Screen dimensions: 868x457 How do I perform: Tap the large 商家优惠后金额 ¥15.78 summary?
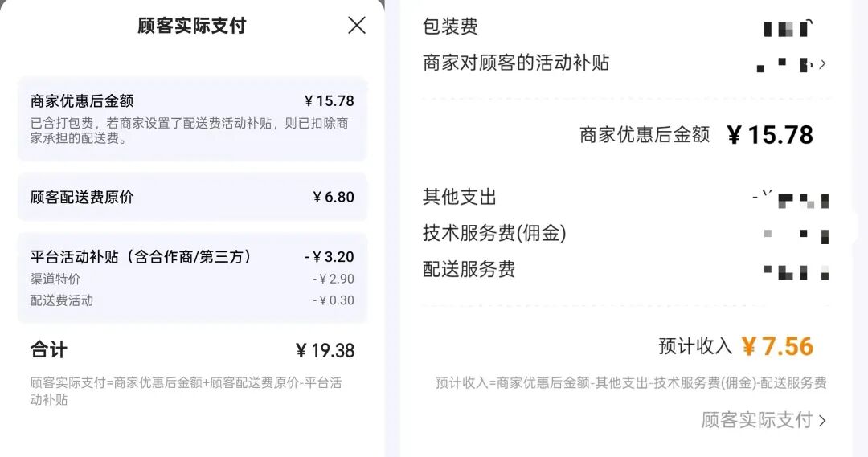tap(696, 135)
